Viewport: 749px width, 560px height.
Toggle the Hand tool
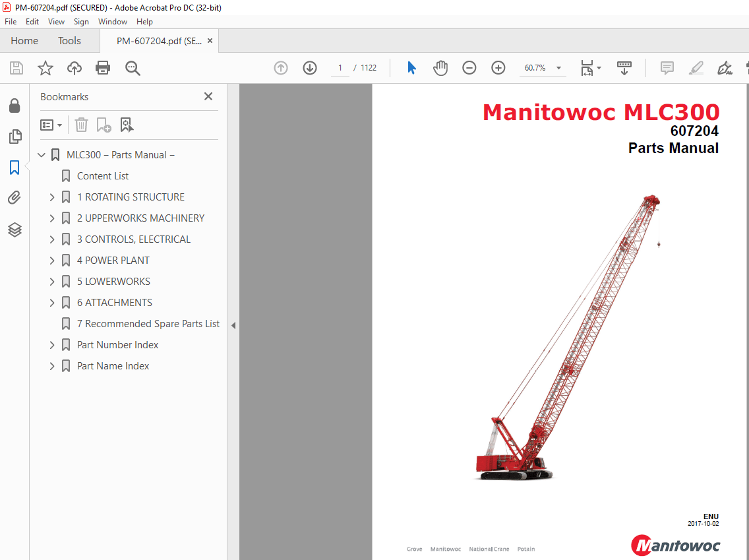[x=440, y=67]
